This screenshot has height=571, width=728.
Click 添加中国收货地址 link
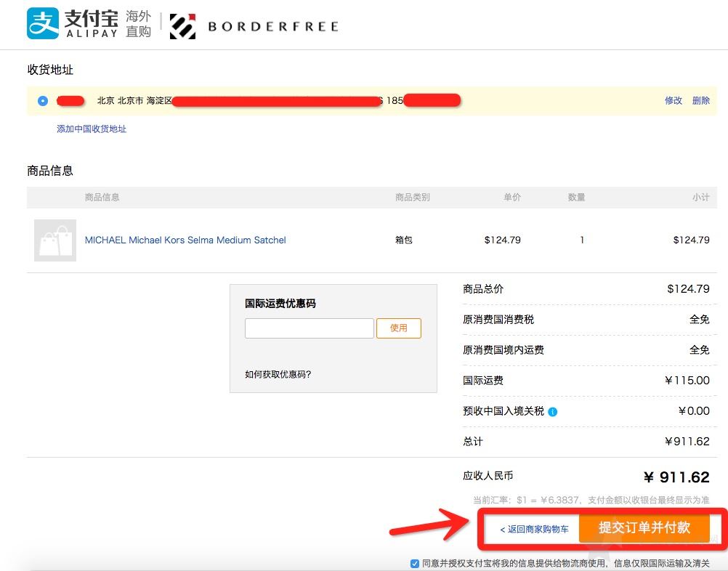click(x=92, y=129)
